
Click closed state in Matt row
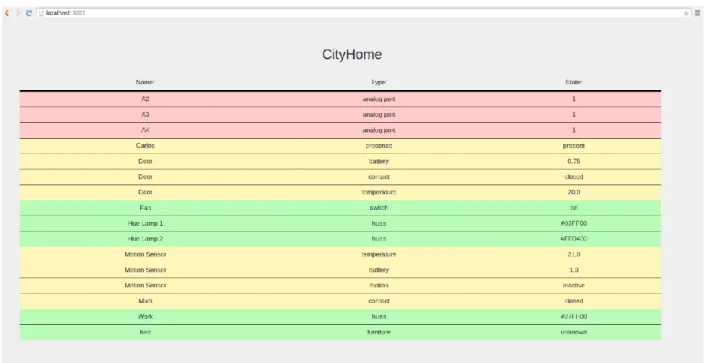tap(574, 301)
